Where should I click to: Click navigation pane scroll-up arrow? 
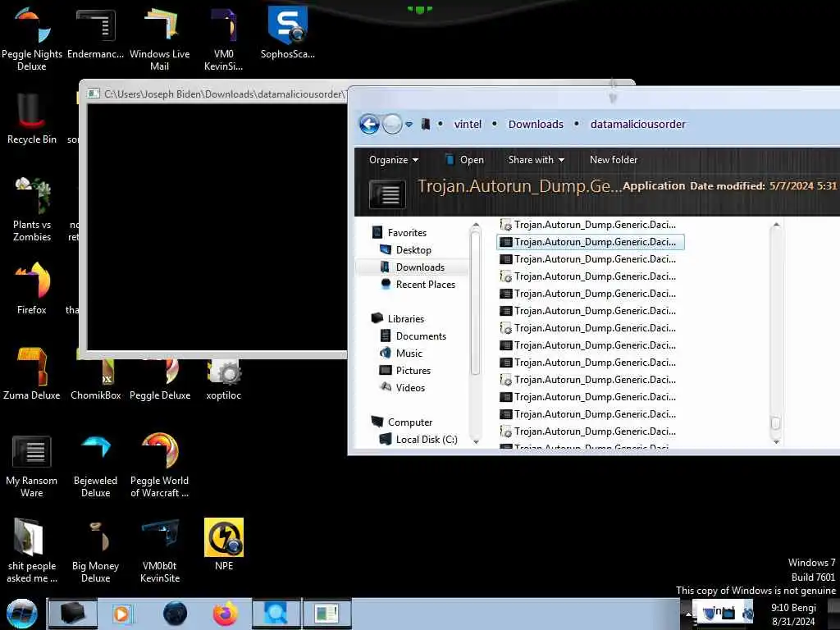(476, 225)
